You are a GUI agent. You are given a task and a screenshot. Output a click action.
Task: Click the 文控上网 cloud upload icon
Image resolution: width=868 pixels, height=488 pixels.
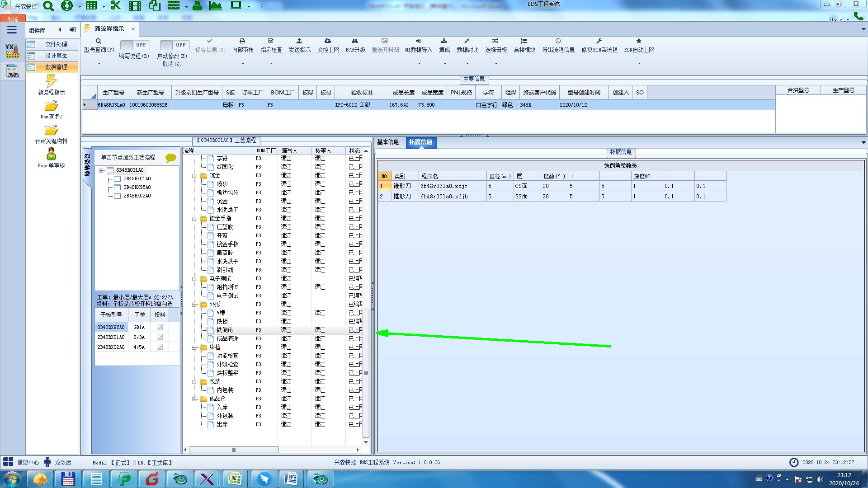tap(328, 41)
